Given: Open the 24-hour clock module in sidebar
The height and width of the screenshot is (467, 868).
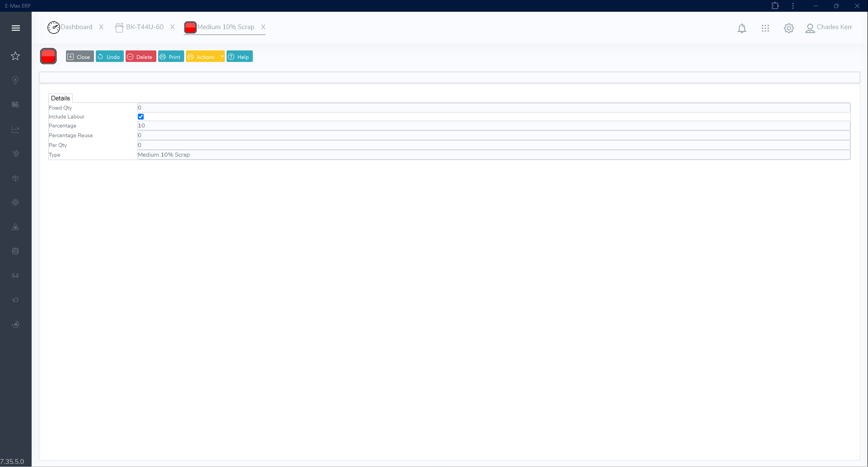Looking at the screenshot, I should tap(15, 324).
